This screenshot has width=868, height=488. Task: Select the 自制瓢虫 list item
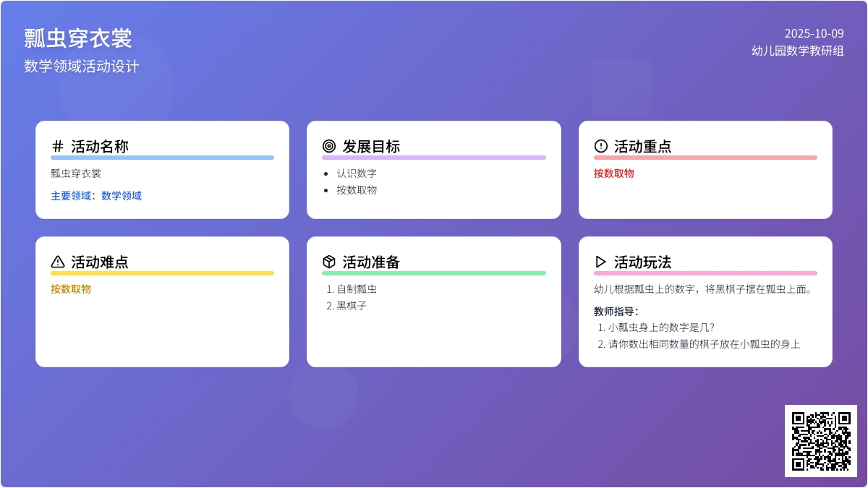point(357,289)
